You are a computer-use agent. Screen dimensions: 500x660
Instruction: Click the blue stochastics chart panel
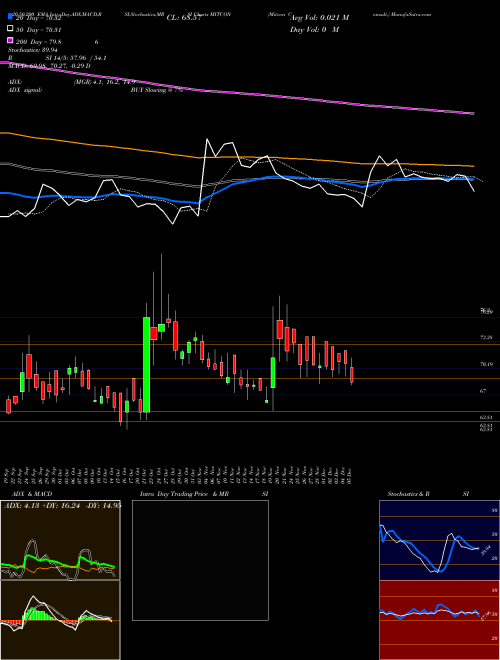pos(439,540)
